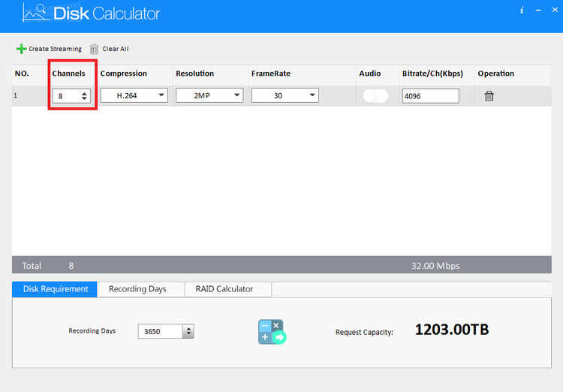Open the Compression dropdown showing H.264

coord(134,95)
